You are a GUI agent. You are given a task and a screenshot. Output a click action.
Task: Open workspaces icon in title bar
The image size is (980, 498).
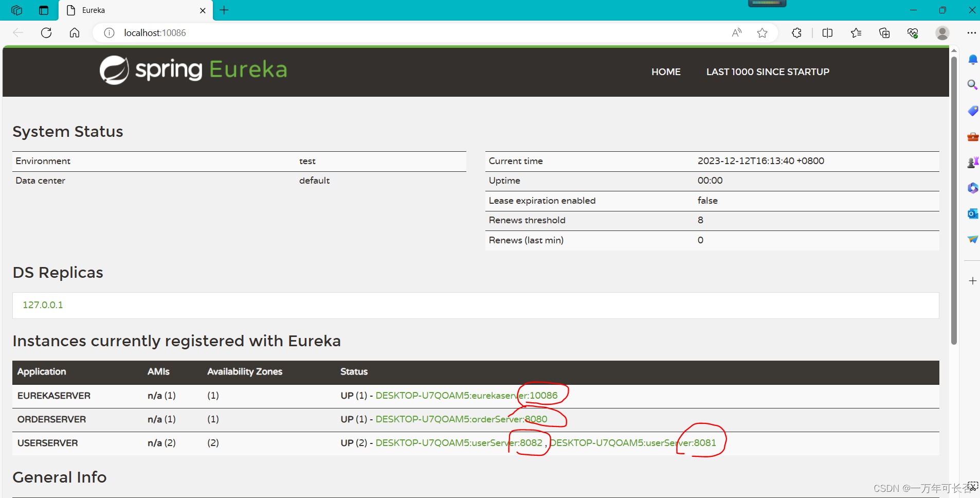[x=16, y=10]
